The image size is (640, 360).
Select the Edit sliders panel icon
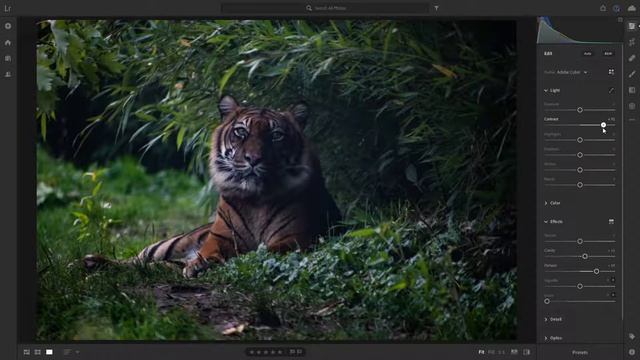[x=632, y=26]
